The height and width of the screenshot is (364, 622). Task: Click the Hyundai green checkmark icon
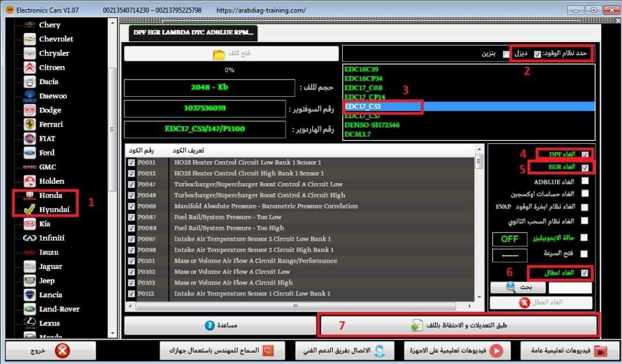(30, 210)
